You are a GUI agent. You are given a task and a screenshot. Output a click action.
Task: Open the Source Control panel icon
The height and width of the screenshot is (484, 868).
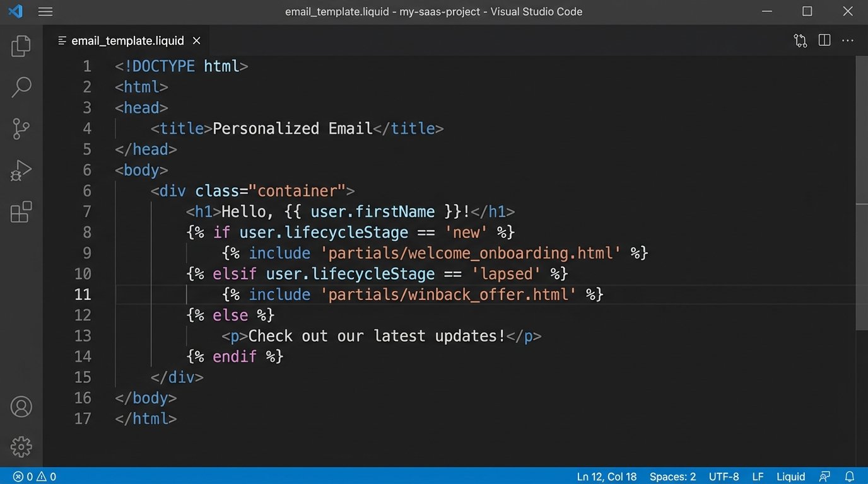click(21, 129)
